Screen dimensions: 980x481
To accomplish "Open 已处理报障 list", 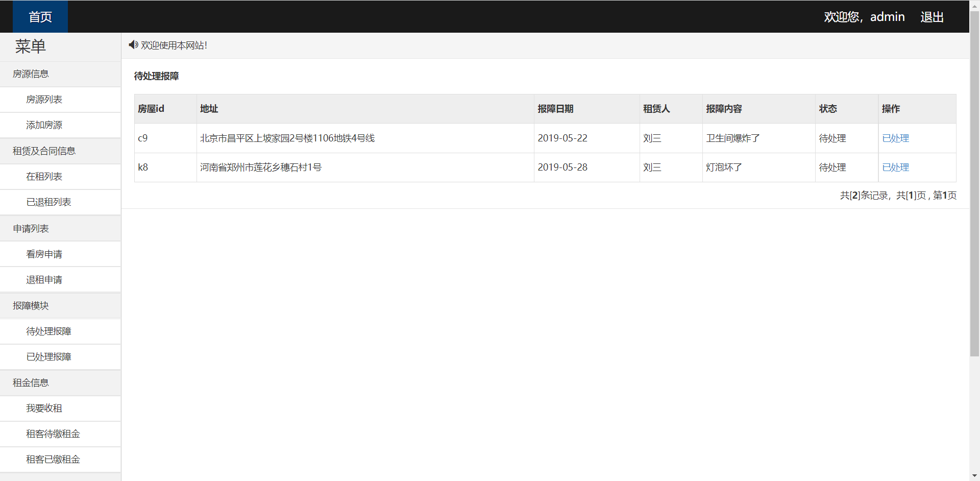I will (48, 357).
